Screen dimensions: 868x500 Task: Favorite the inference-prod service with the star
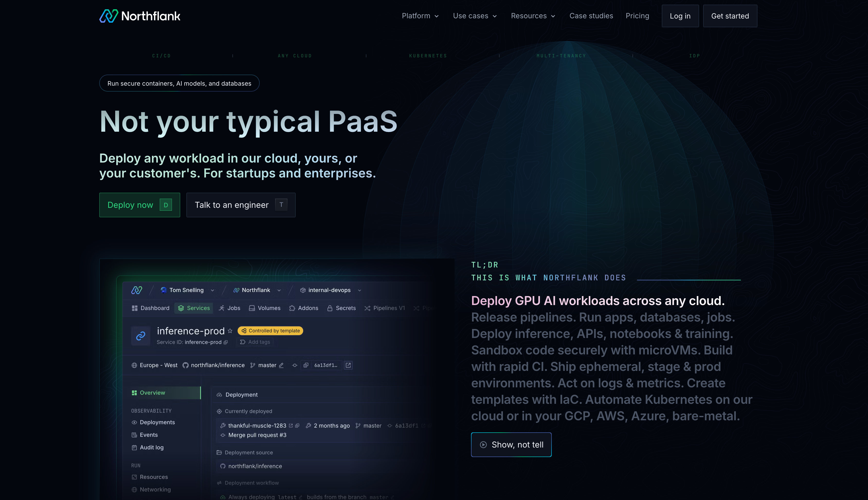(x=230, y=331)
